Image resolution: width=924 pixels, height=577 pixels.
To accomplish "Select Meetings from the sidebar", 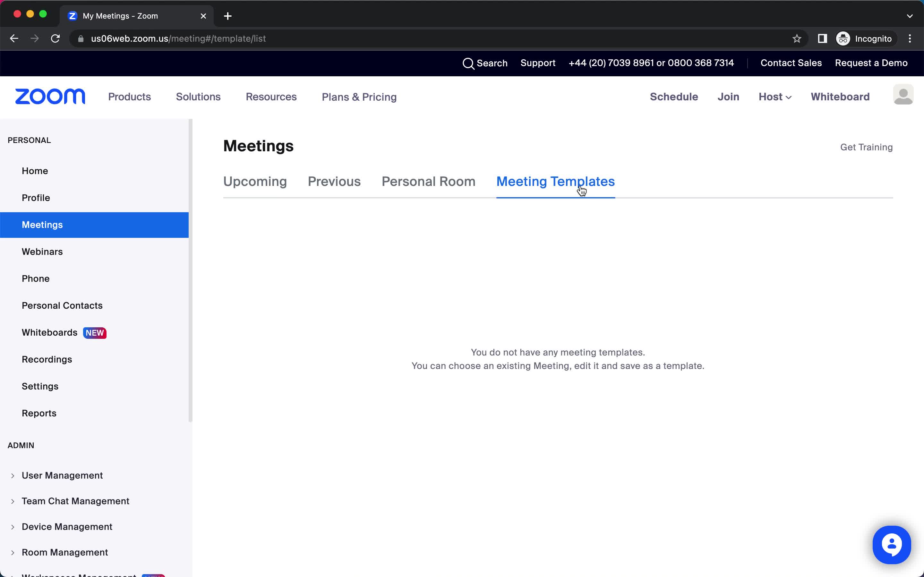I will pyautogui.click(x=42, y=225).
